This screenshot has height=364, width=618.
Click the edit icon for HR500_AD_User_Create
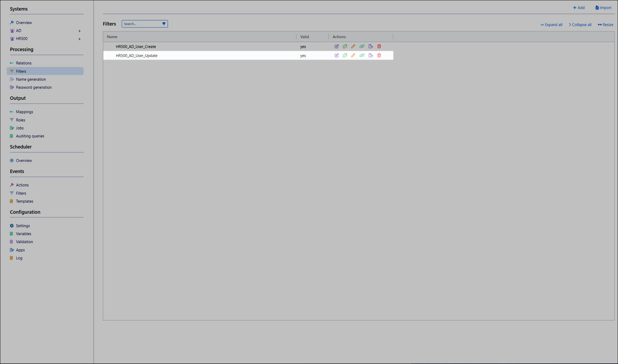click(x=336, y=46)
